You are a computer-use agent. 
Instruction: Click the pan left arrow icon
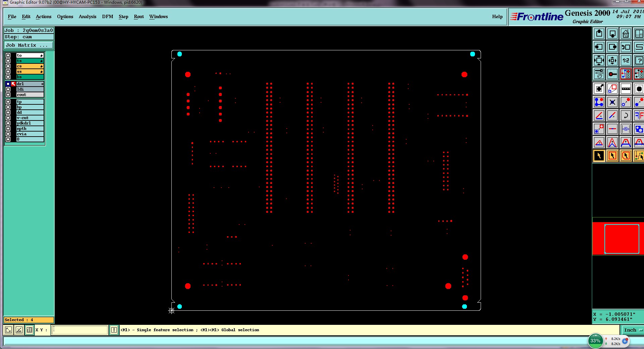tap(599, 47)
